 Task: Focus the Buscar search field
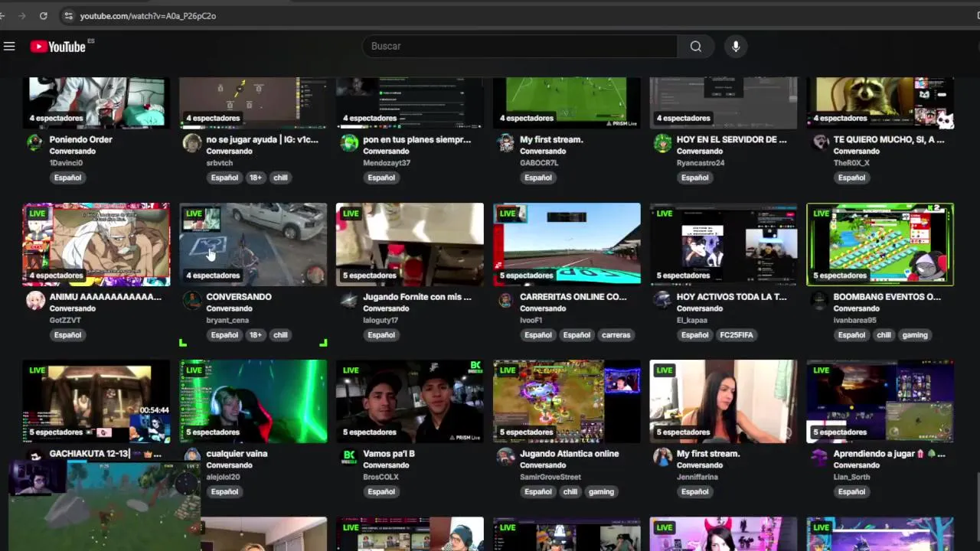(520, 47)
